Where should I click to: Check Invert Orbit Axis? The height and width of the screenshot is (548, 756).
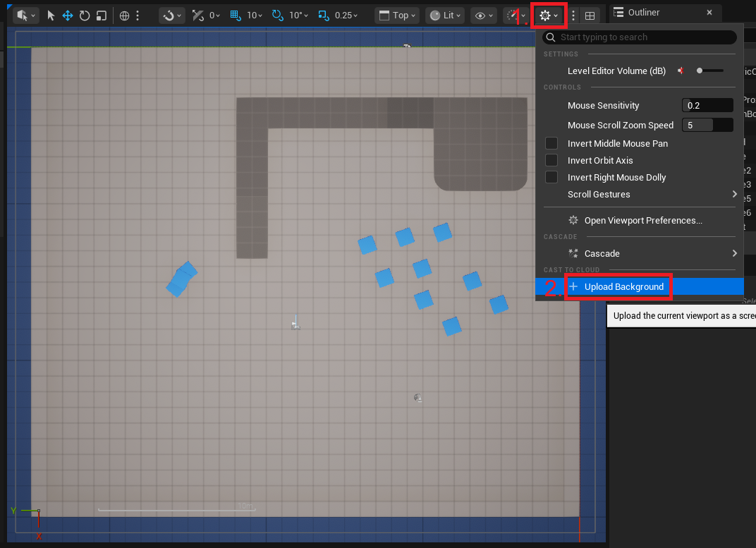click(x=551, y=160)
